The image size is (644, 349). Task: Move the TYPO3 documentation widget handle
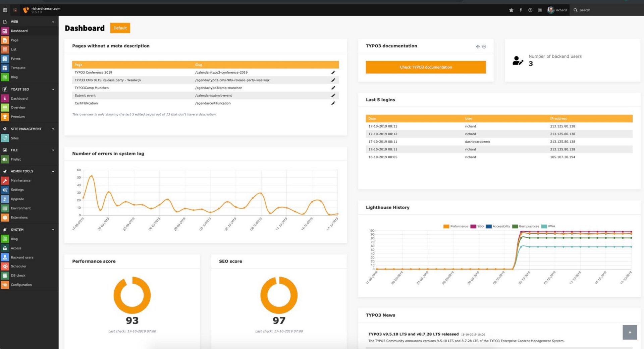pyautogui.click(x=478, y=47)
